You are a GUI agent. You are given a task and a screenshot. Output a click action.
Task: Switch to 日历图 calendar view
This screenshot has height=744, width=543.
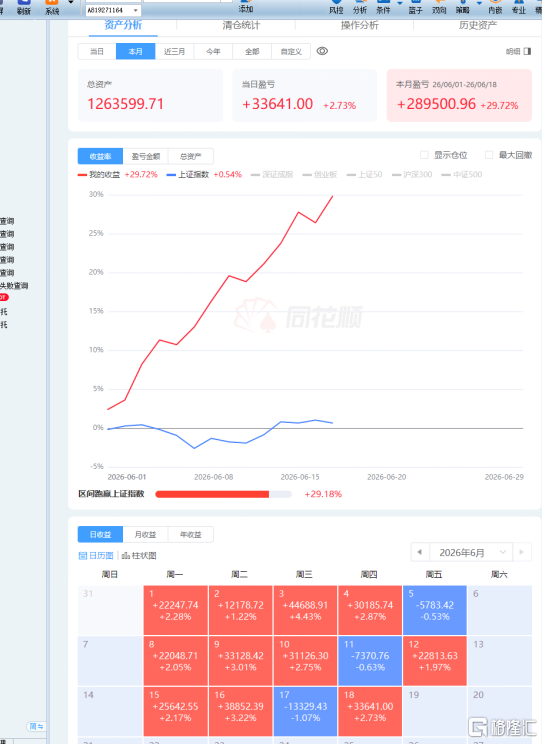[96, 555]
